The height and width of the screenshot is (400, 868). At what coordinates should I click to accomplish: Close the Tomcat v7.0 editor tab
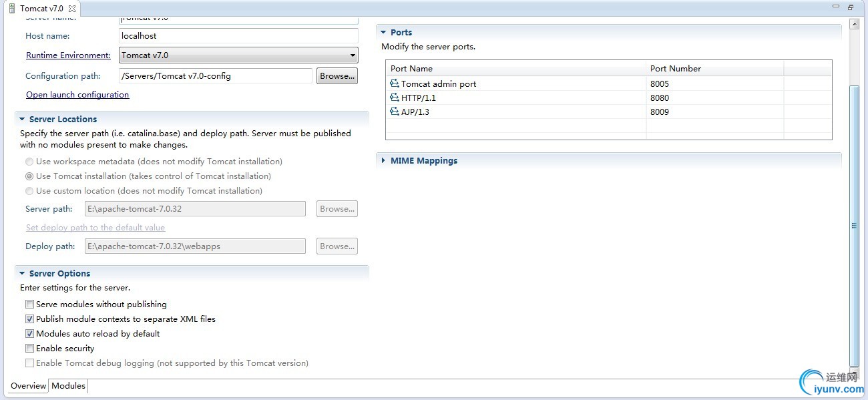coord(72,9)
